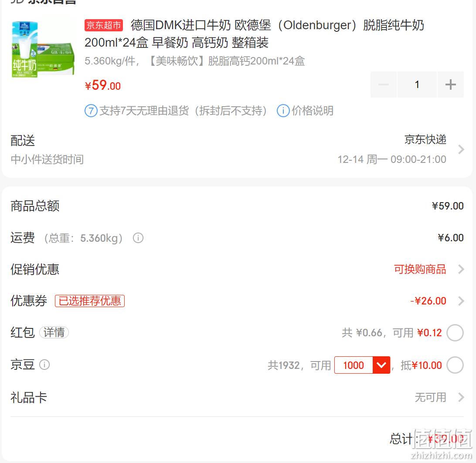Increase quantity with the plus button
476x463 pixels.
451,84
